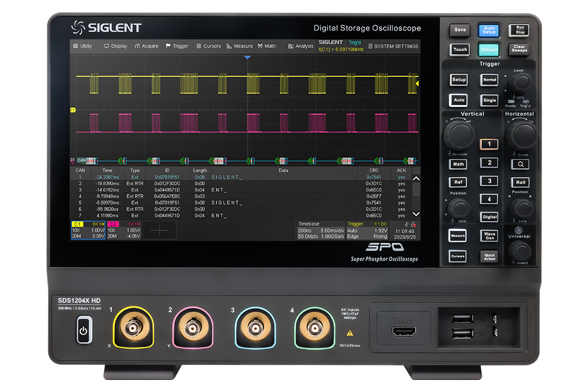This screenshot has height=392, width=588.
Task: Close the CAN decode table
Action: [x=416, y=170]
